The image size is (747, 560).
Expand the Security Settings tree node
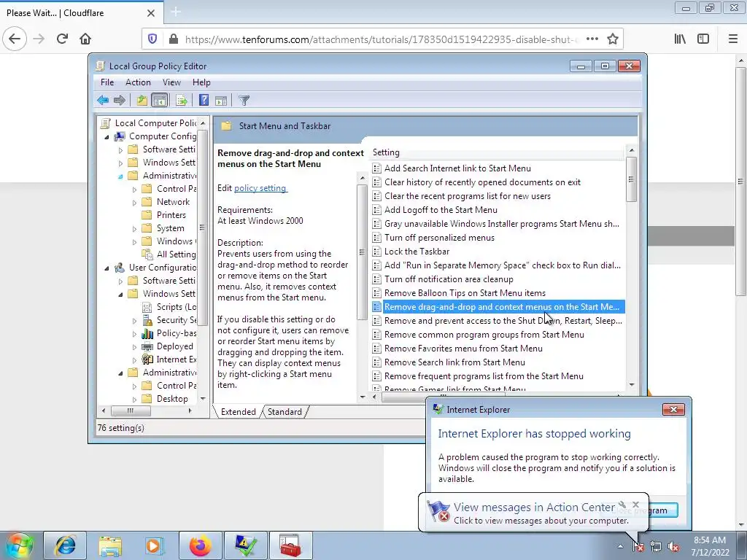tap(134, 321)
